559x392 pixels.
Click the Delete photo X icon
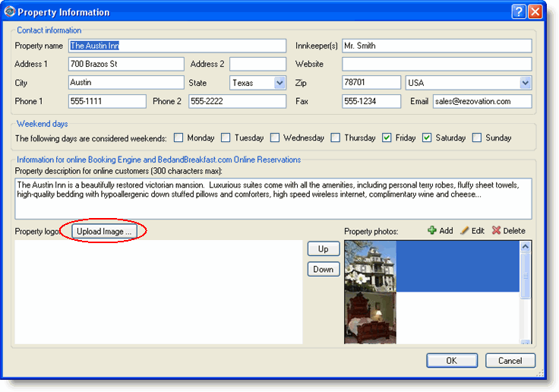pos(496,230)
